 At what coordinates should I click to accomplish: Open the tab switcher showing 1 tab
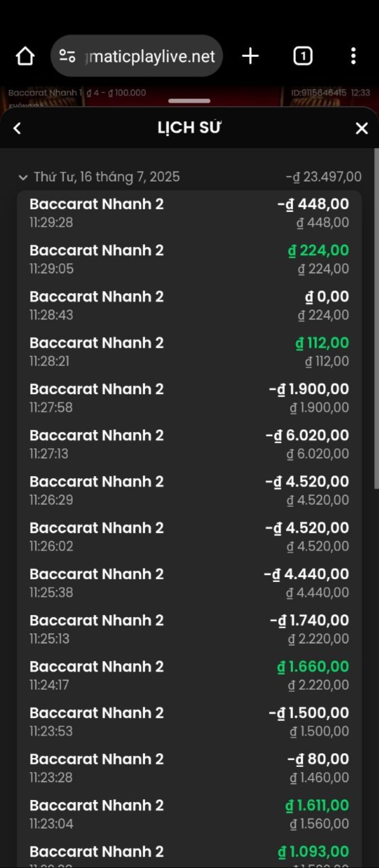pos(303,56)
